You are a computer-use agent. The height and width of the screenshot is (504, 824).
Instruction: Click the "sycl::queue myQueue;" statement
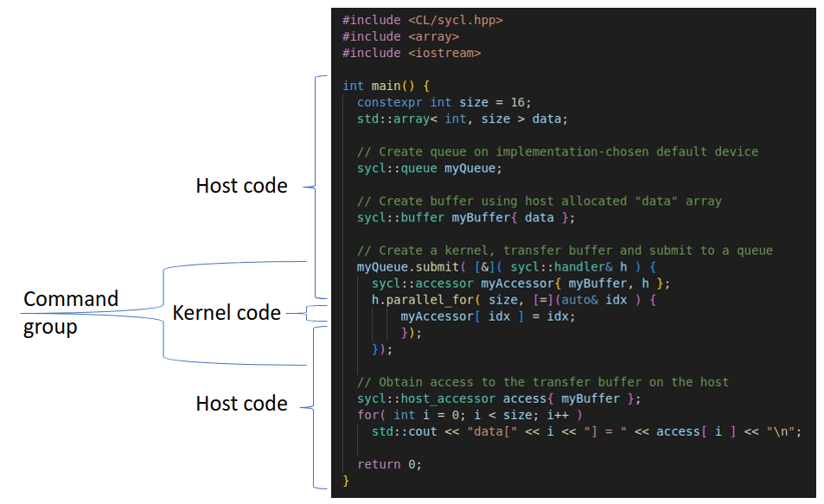tap(429, 168)
